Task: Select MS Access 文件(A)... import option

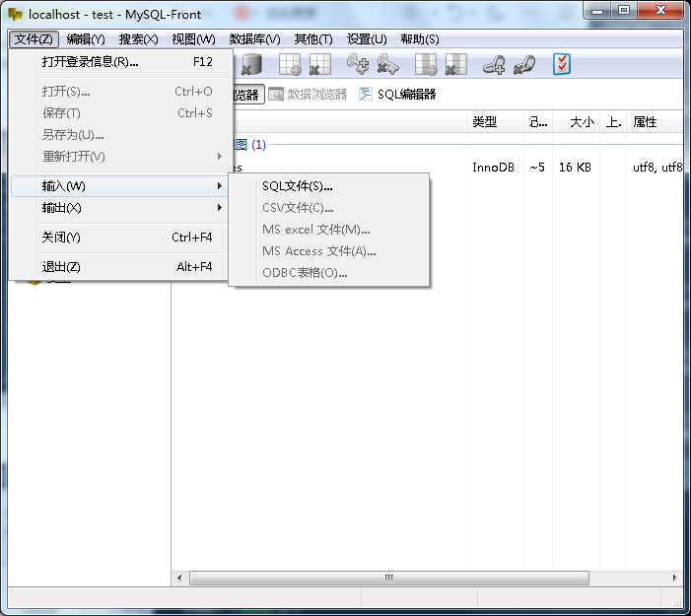Action: (x=329, y=251)
